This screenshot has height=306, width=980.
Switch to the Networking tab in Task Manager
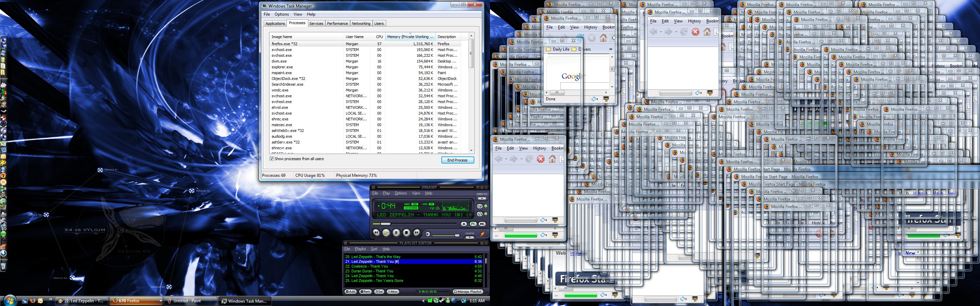point(361,23)
